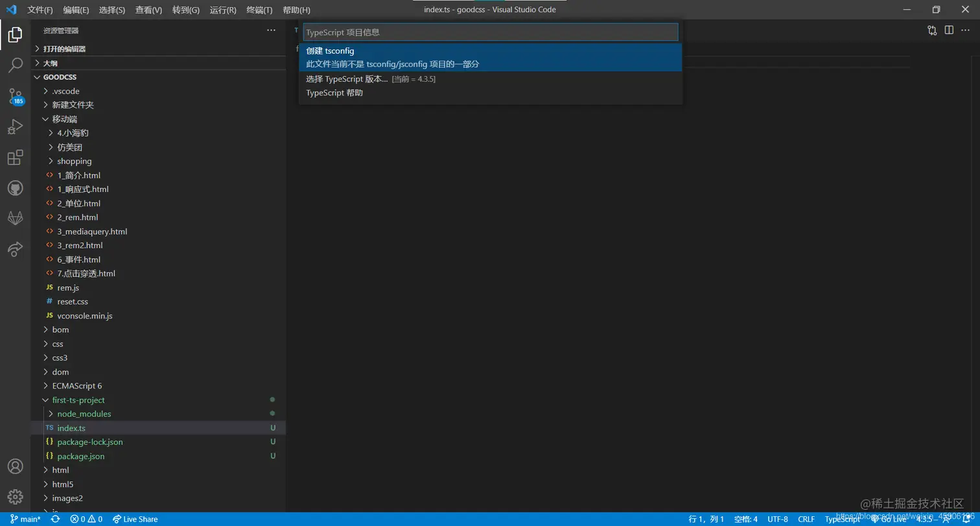
Task: Click the UTF-8 encoding indicator
Action: pos(778,519)
